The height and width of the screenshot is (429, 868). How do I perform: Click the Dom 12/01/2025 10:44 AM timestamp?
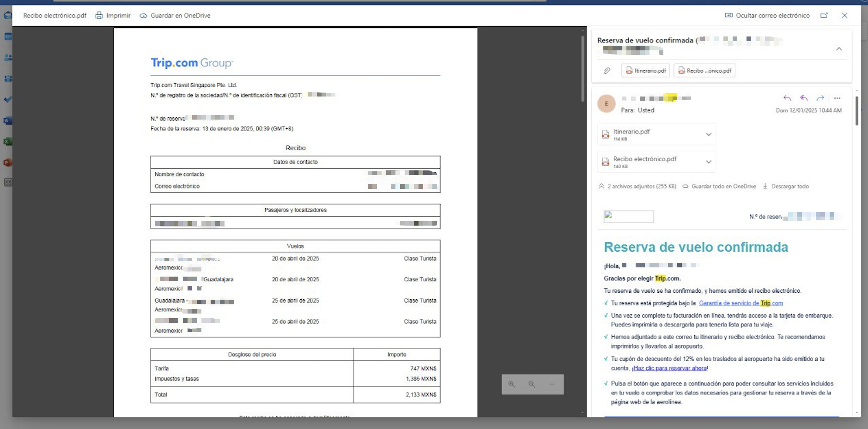pyautogui.click(x=809, y=110)
